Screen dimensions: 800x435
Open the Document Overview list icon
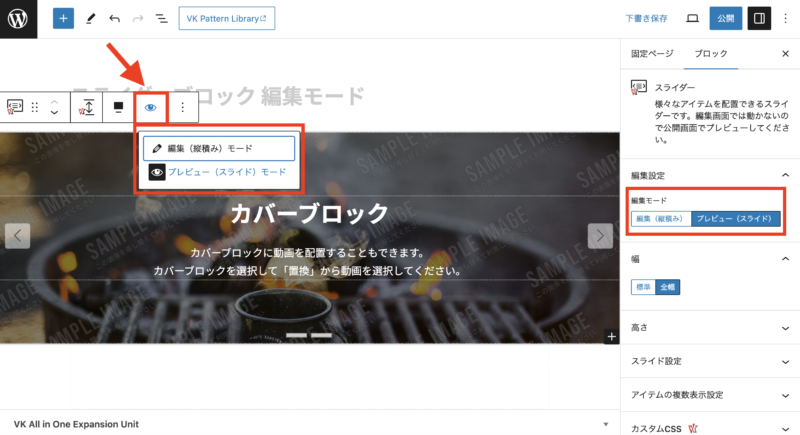pyautogui.click(x=161, y=18)
